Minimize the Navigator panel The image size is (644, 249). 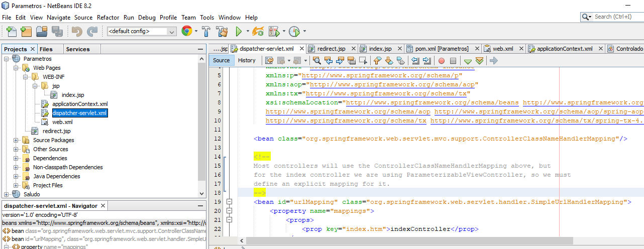pos(200,205)
